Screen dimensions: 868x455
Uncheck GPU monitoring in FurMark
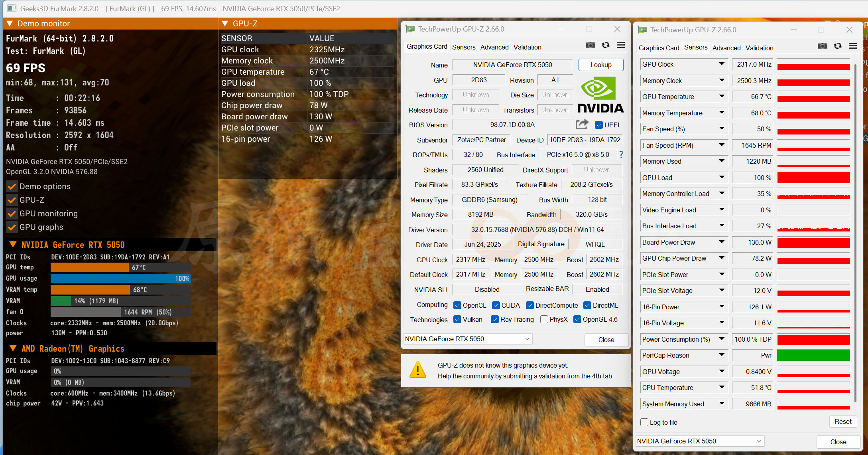[x=12, y=214]
